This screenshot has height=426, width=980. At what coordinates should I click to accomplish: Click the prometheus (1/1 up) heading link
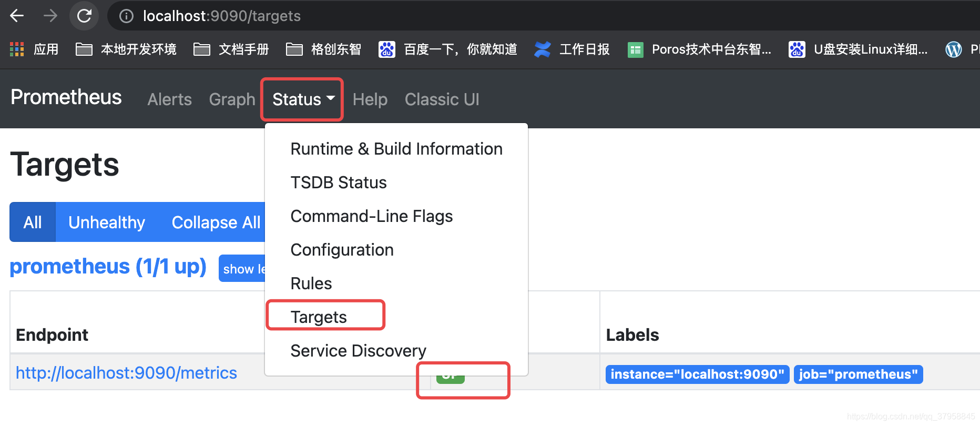tap(108, 267)
